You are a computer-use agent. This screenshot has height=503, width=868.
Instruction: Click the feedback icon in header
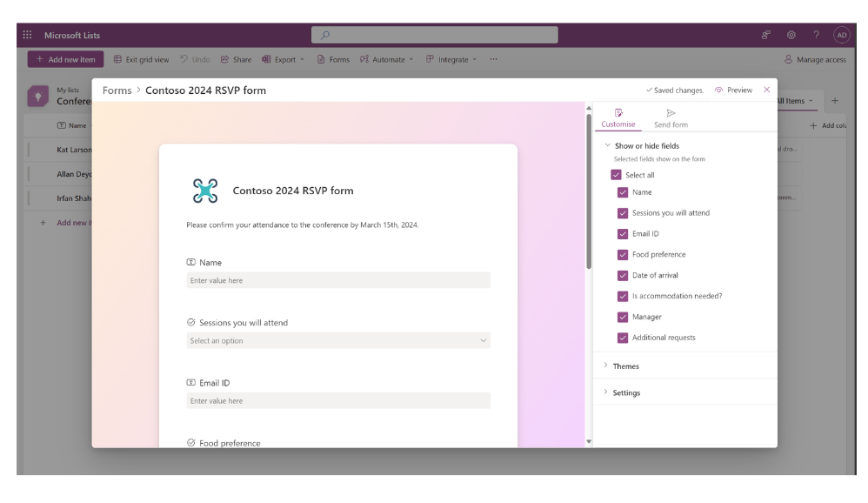[x=765, y=35]
